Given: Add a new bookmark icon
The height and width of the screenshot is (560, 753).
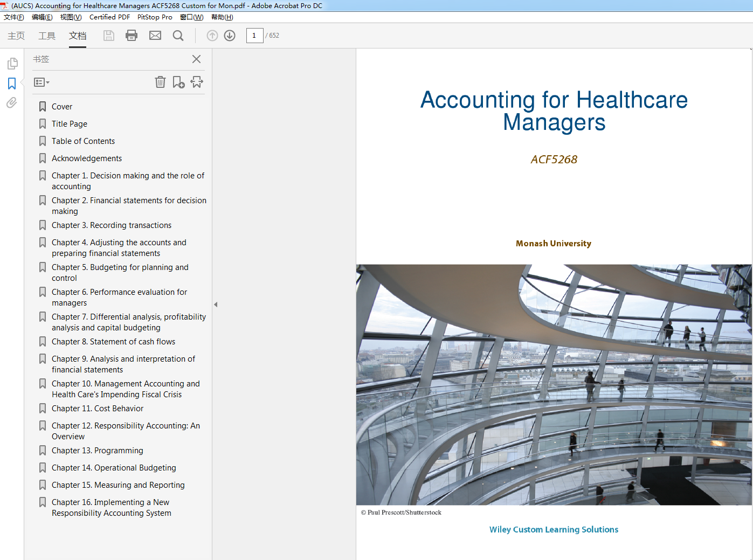Looking at the screenshot, I should coord(178,82).
